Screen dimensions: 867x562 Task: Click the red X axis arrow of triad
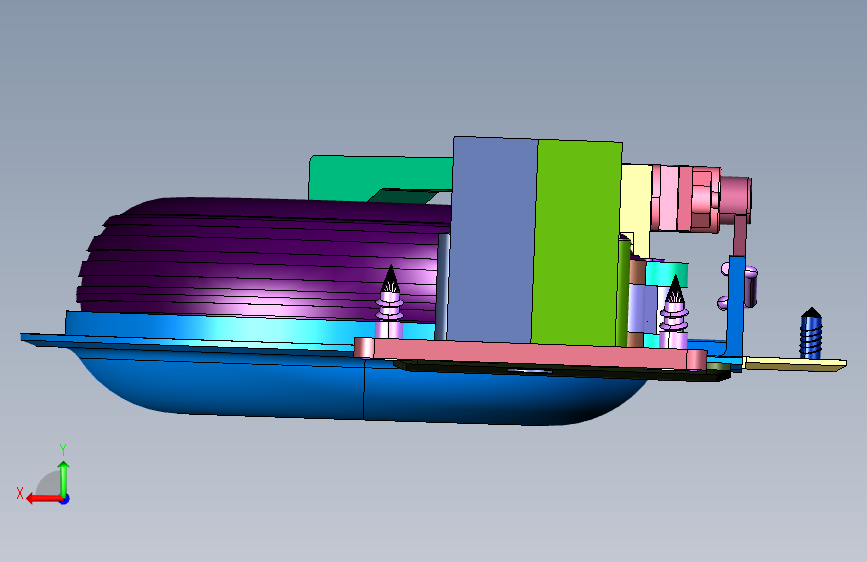(44, 499)
